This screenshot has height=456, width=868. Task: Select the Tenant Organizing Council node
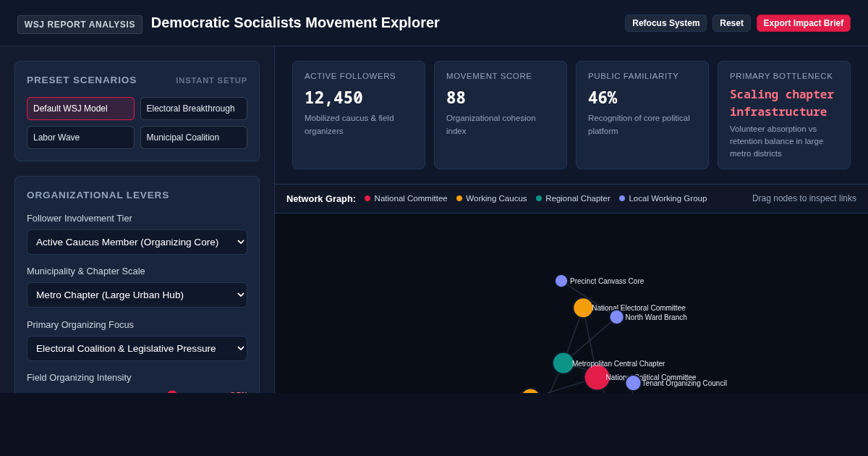pos(633,383)
